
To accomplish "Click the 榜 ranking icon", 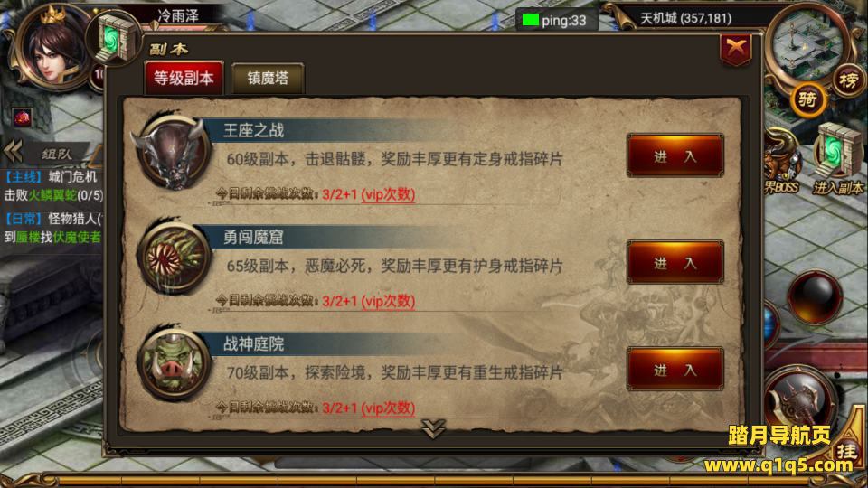I will tap(849, 80).
